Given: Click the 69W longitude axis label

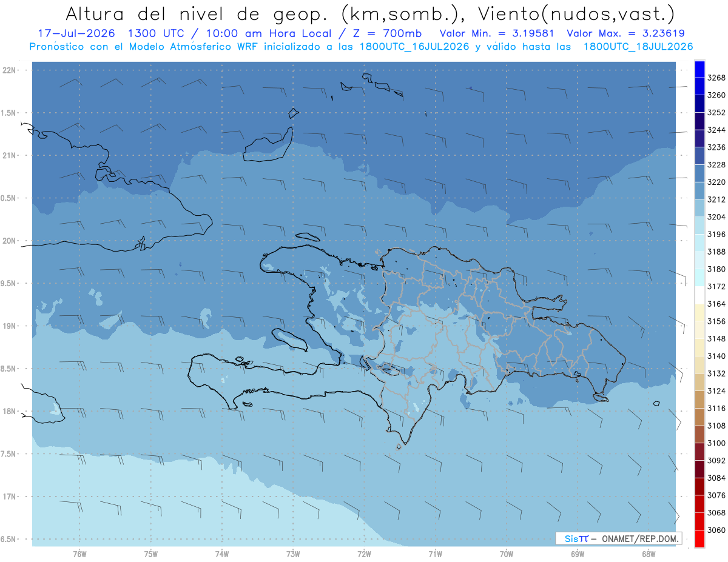Looking at the screenshot, I should click(577, 554).
